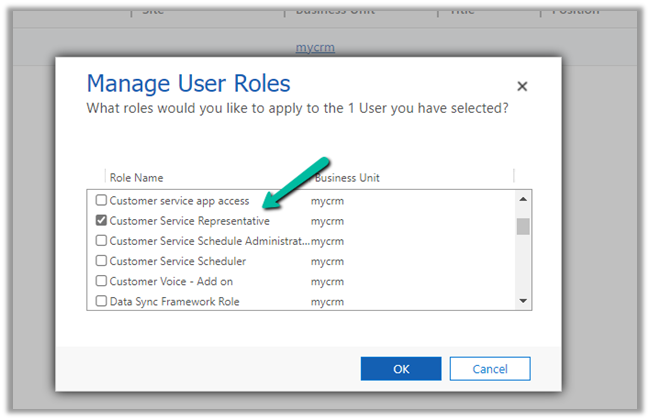Click the dialog's Business Unit column header
Viewport: 650px width, 420px height.
click(347, 178)
